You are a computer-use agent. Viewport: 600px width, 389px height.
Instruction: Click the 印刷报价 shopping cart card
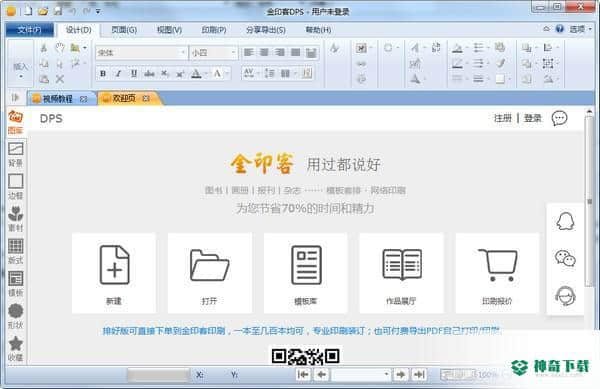(497, 273)
